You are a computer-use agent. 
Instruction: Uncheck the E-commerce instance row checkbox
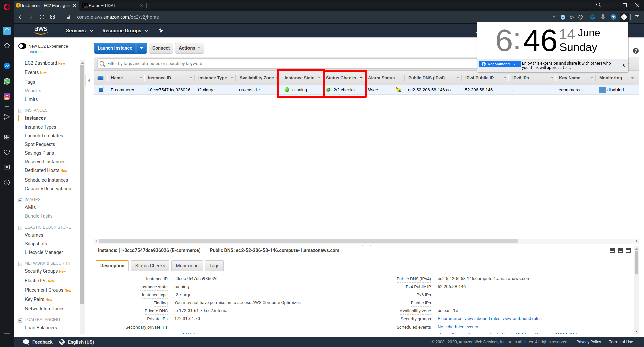coord(101,90)
